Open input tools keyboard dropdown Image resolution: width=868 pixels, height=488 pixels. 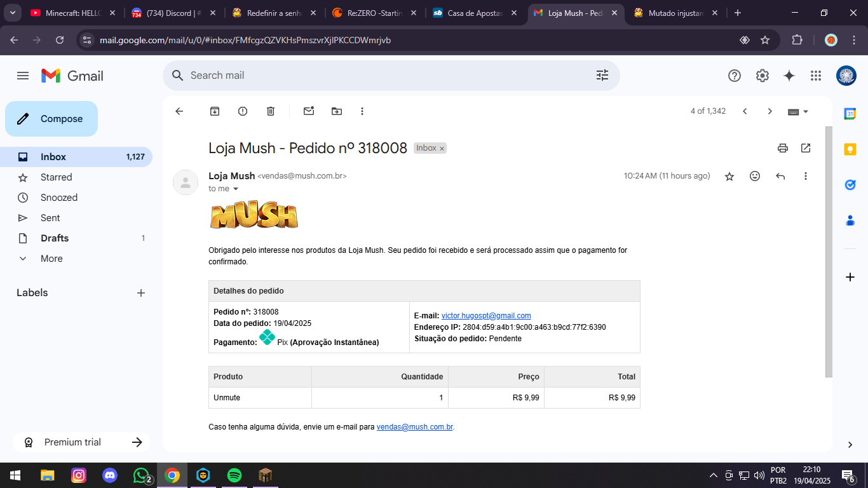click(798, 111)
